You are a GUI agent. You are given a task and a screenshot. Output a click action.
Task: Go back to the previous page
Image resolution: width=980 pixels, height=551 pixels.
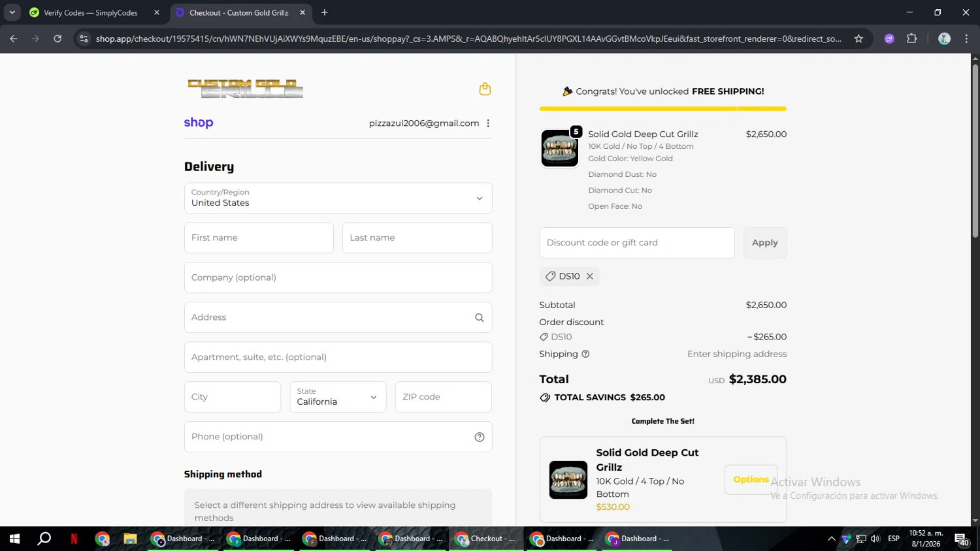click(x=14, y=39)
